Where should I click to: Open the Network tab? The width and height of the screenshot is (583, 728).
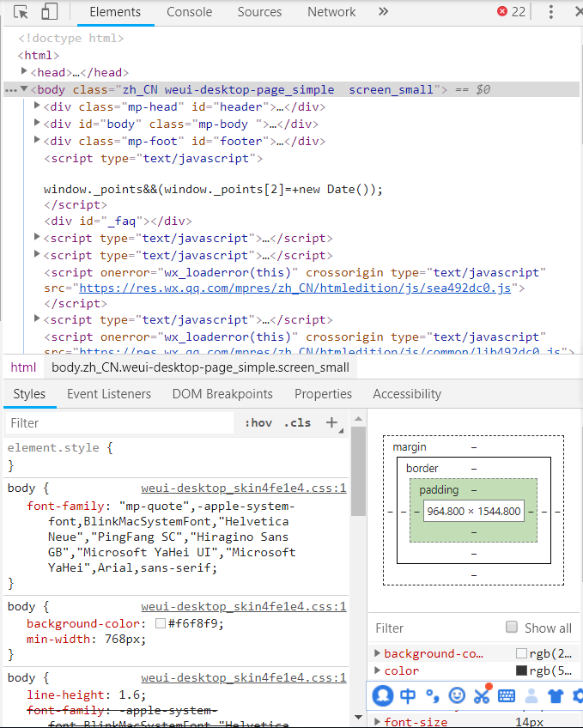pyautogui.click(x=331, y=12)
